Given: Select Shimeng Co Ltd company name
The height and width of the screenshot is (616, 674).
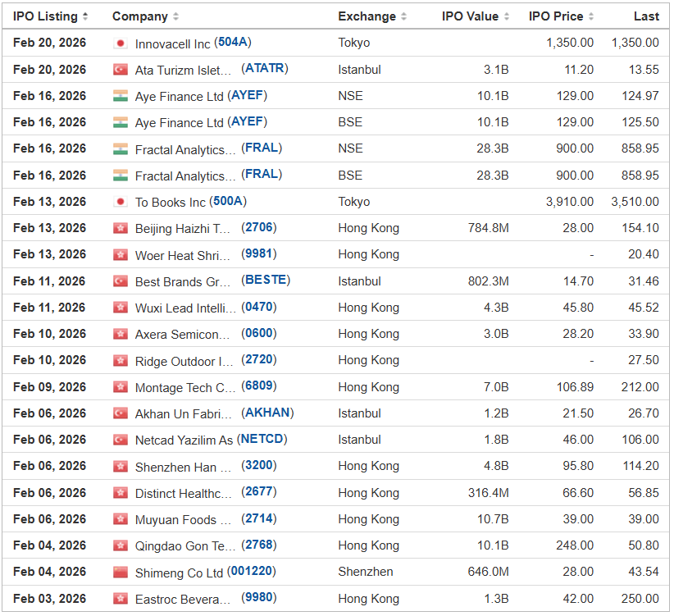Looking at the screenshot, I should click(x=179, y=573).
